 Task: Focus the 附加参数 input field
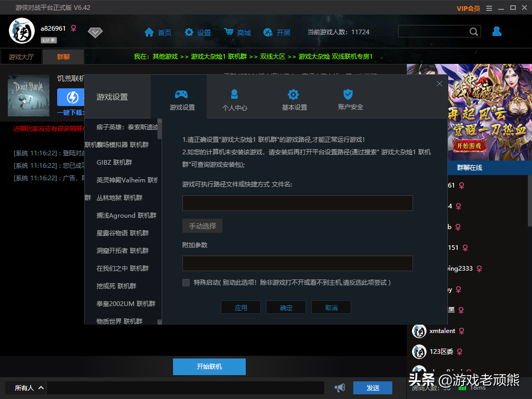coord(298,263)
